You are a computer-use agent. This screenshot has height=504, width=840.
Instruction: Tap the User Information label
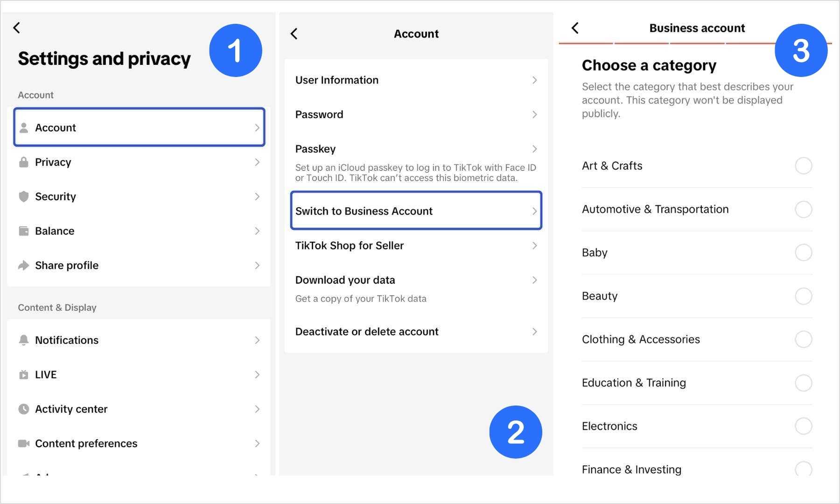click(x=337, y=80)
